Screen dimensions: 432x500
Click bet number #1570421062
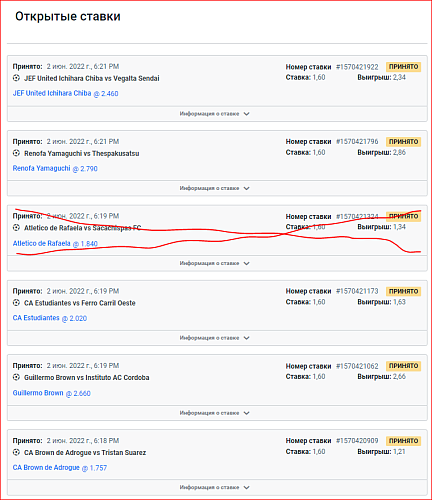tap(357, 366)
